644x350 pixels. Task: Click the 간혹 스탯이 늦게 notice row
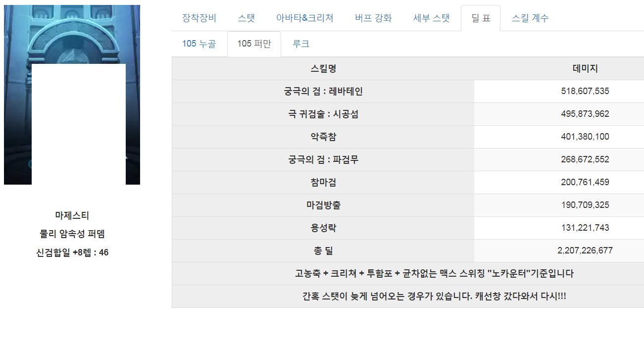click(408, 297)
